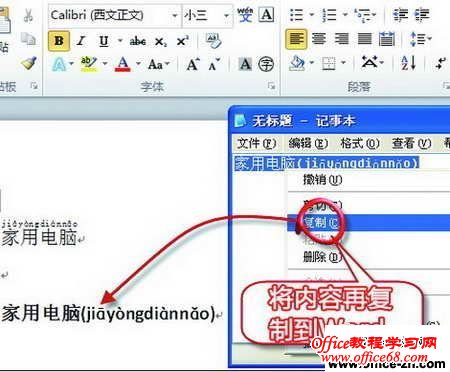The height and width of the screenshot is (372, 450).
Task: Open the Calibri font name dropdown
Action: point(174,15)
